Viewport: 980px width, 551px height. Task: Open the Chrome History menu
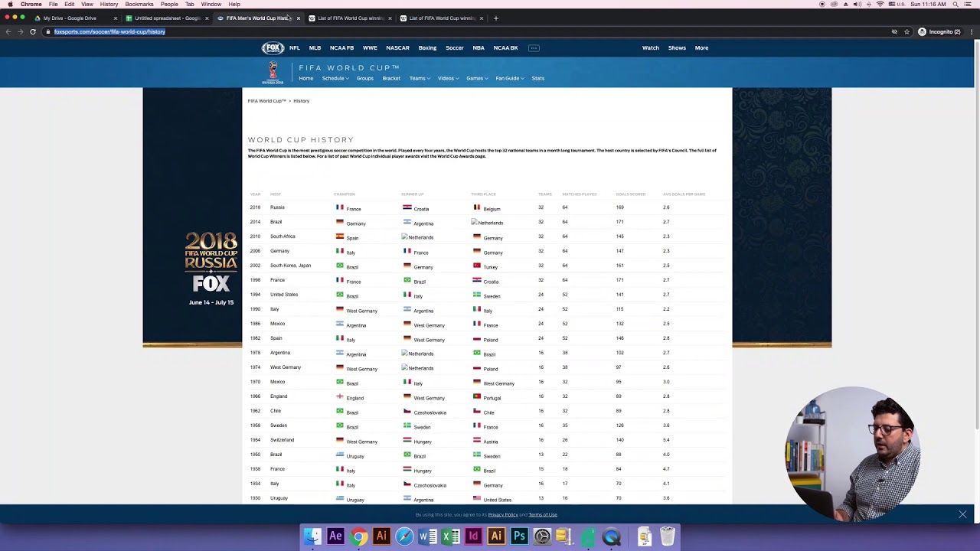click(x=109, y=4)
